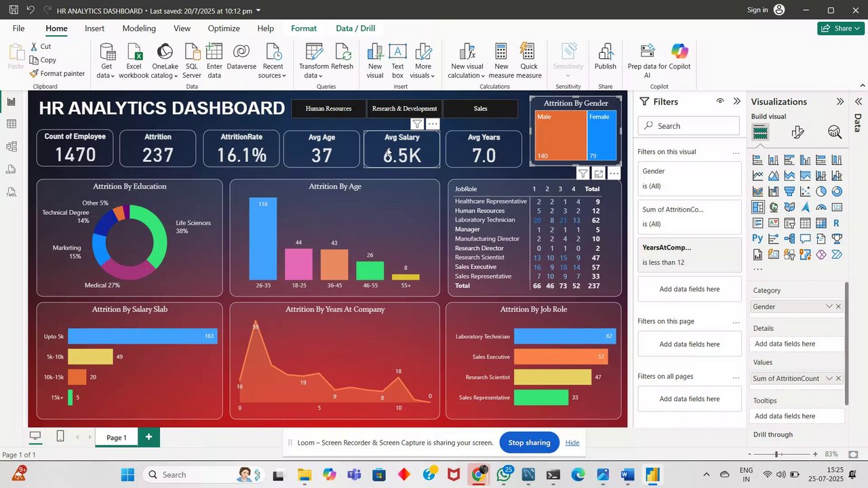The image size is (868, 488).
Task: Choose the funnel visual type
Action: [x=789, y=192]
